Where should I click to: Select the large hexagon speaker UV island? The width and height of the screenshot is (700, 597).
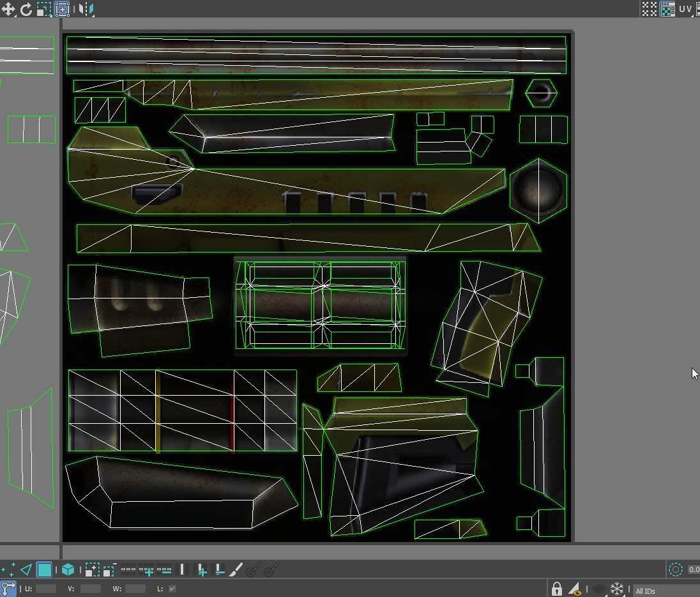click(x=538, y=191)
